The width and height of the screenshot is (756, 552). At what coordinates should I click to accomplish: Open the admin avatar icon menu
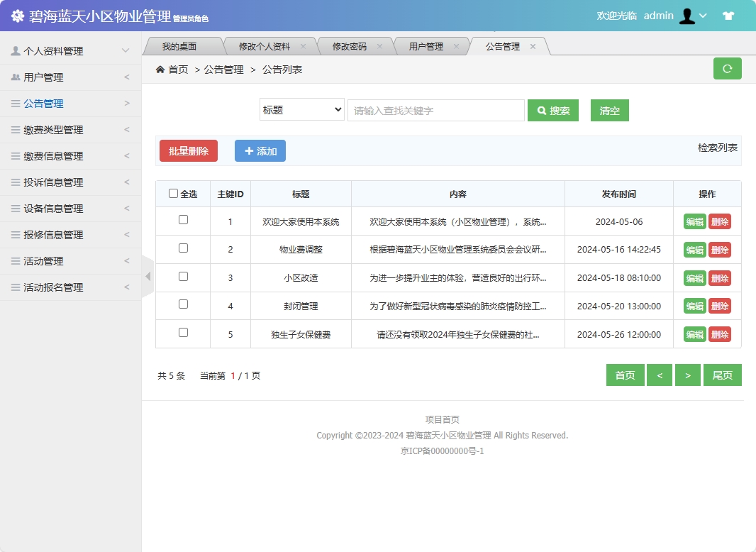point(686,15)
